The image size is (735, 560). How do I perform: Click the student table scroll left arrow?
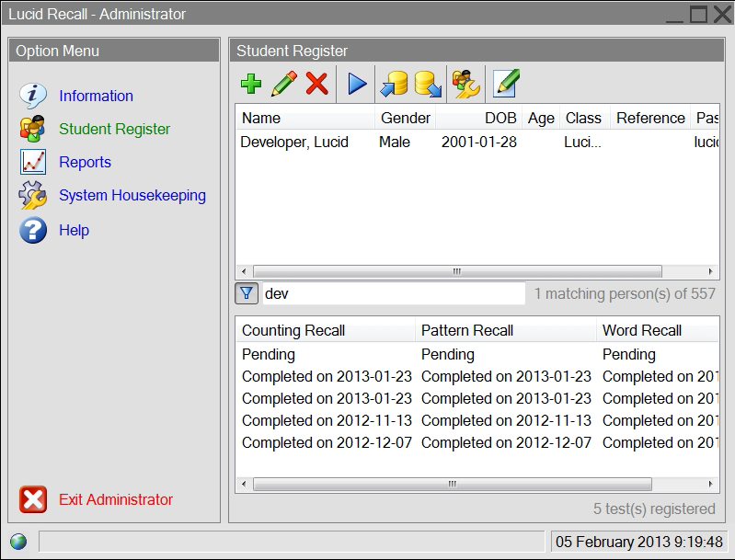click(x=244, y=271)
